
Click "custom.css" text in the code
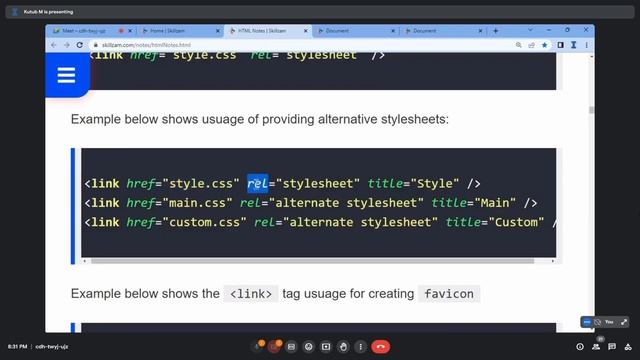pos(204,222)
